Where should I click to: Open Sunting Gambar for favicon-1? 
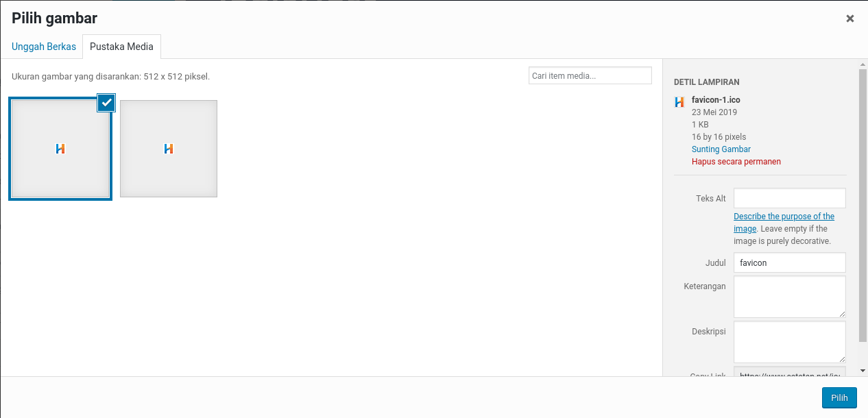coord(721,149)
